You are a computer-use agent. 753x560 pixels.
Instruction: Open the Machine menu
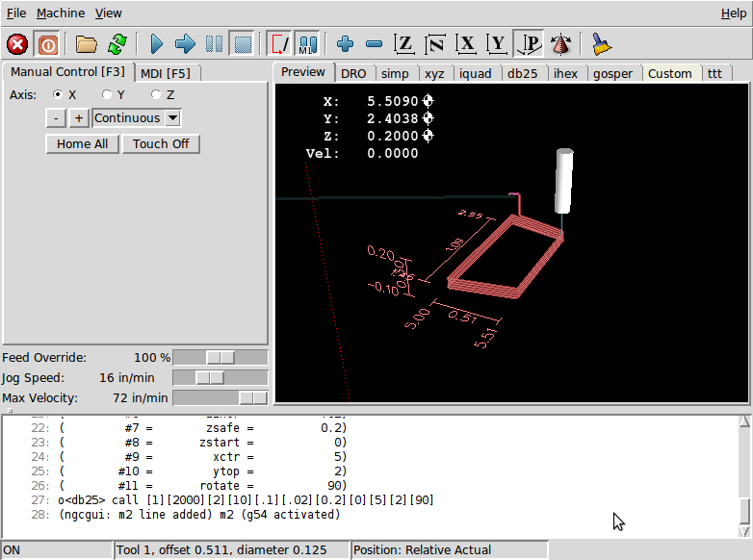pos(61,13)
